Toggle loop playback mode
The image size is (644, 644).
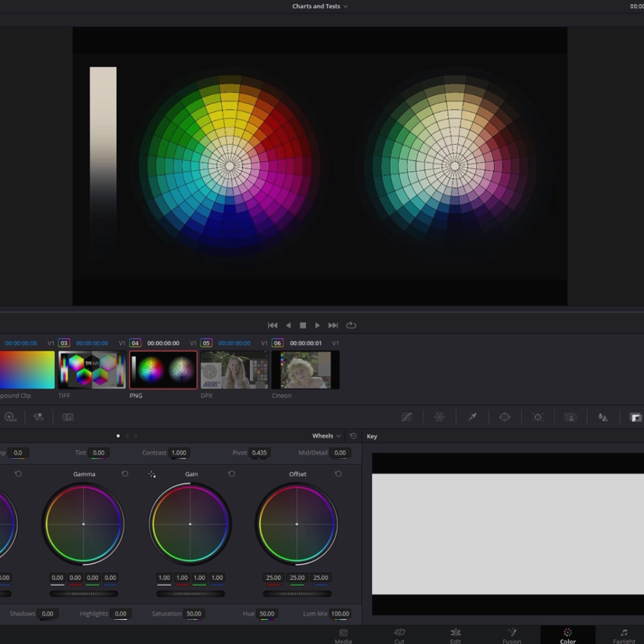[x=351, y=325]
